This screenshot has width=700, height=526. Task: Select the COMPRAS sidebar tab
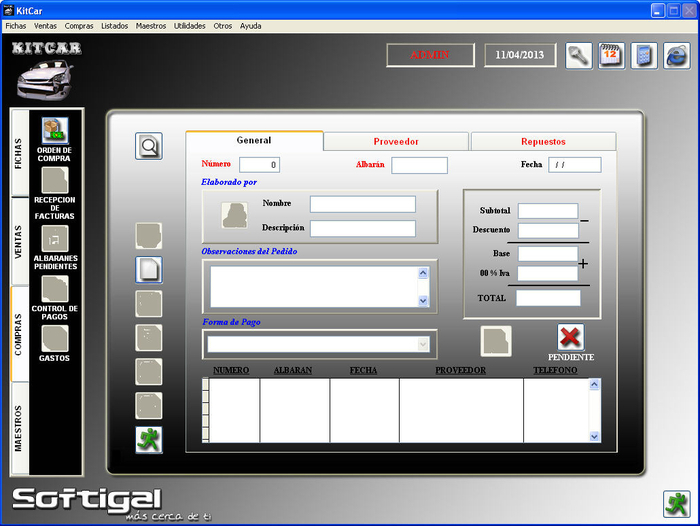point(19,334)
